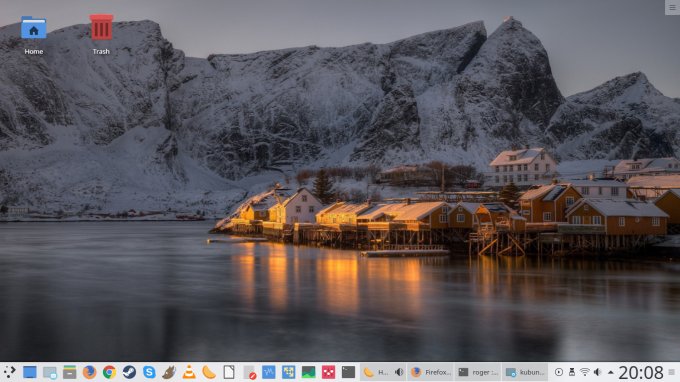Launch the orange crescent music player launcher
Image resolution: width=680 pixels, height=382 pixels.
tap(209, 372)
